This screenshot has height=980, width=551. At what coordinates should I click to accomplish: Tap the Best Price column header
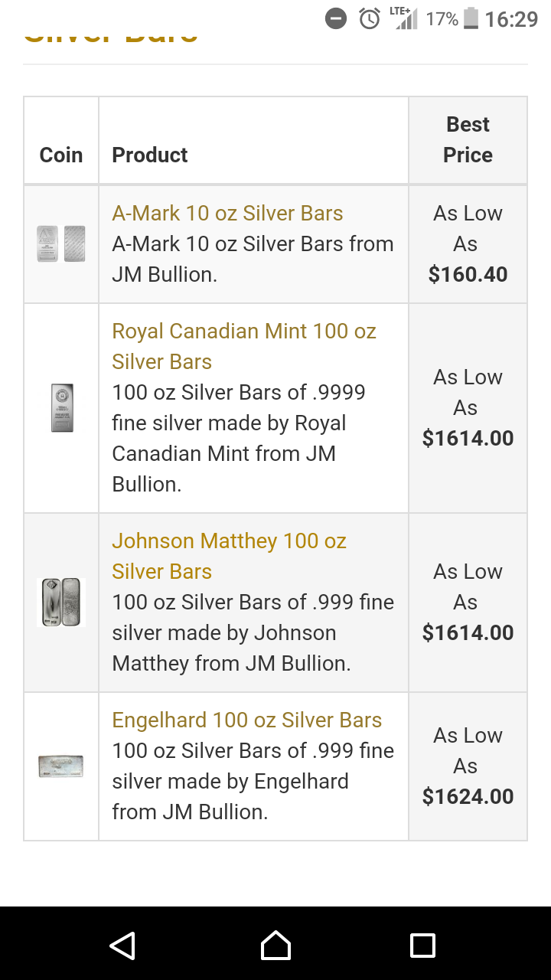coord(468,140)
